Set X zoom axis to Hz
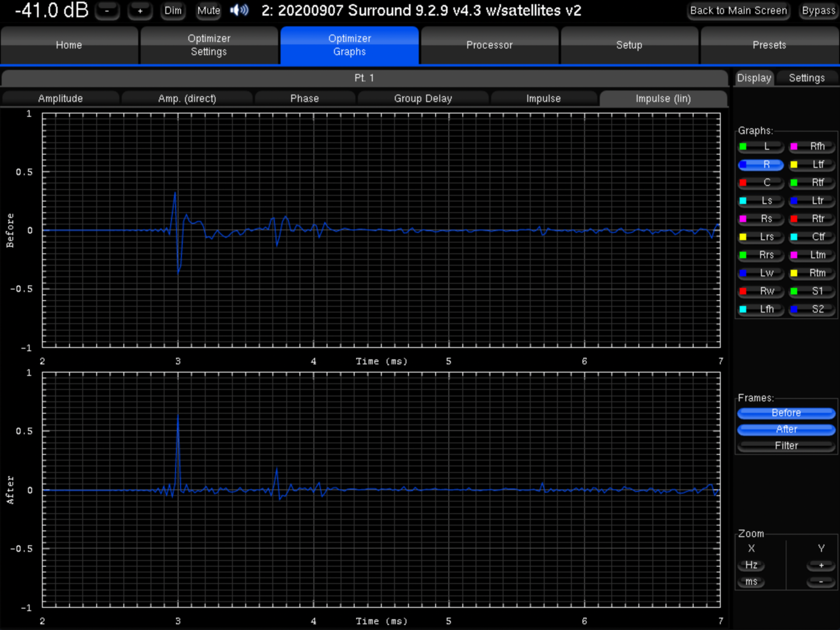The width and height of the screenshot is (840, 630). pos(751,565)
